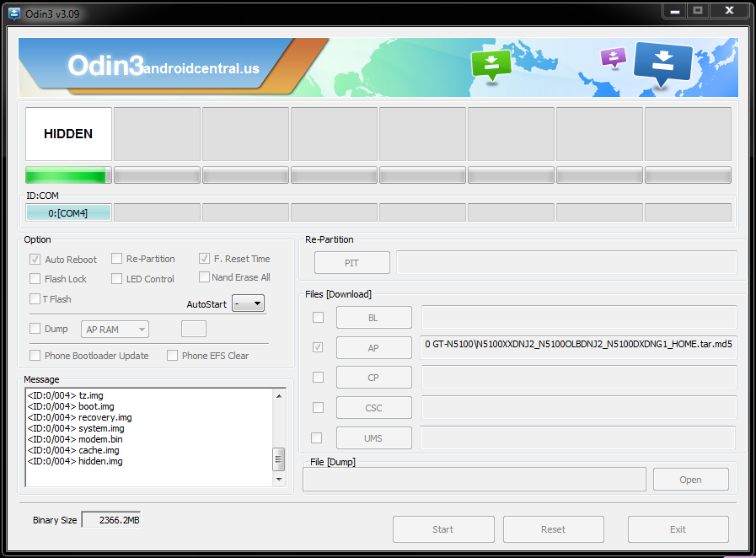Click the BL file button
This screenshot has height=558, width=756.
373,317
